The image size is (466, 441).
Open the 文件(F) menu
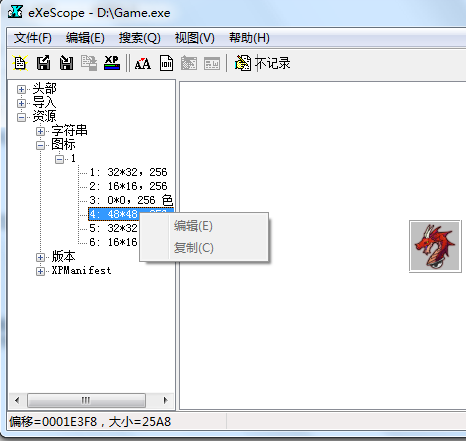(x=33, y=38)
